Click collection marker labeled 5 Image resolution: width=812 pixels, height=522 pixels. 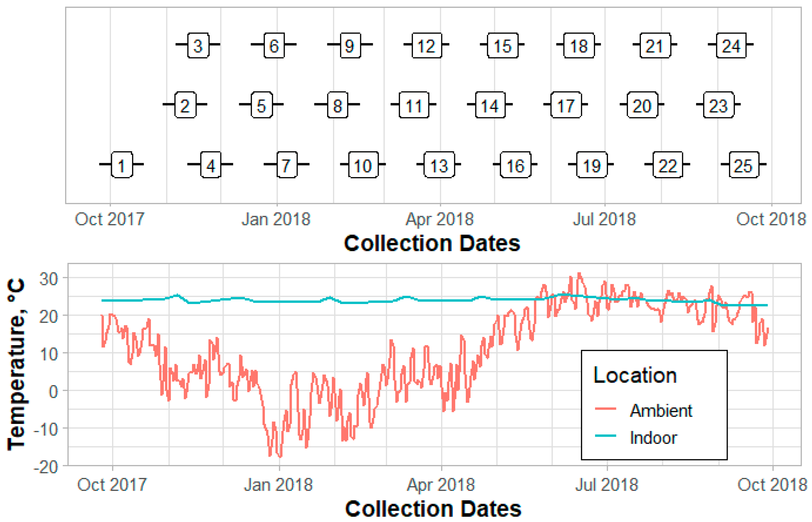pos(261,105)
